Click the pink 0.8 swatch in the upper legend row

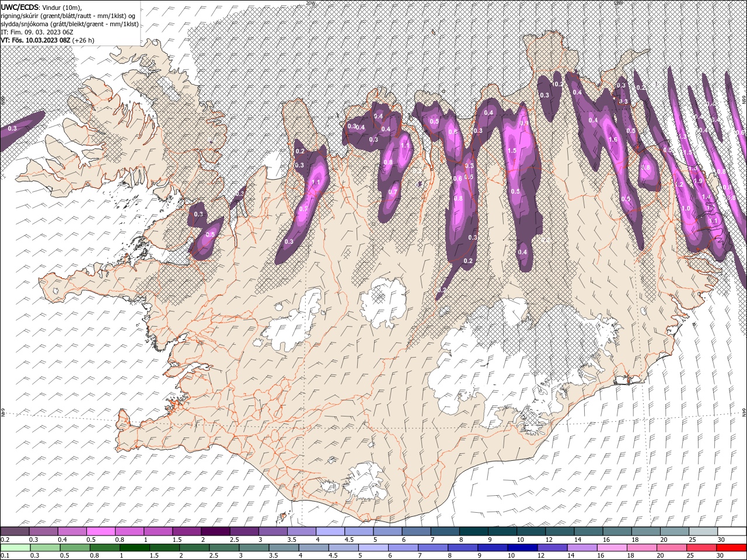(129, 531)
